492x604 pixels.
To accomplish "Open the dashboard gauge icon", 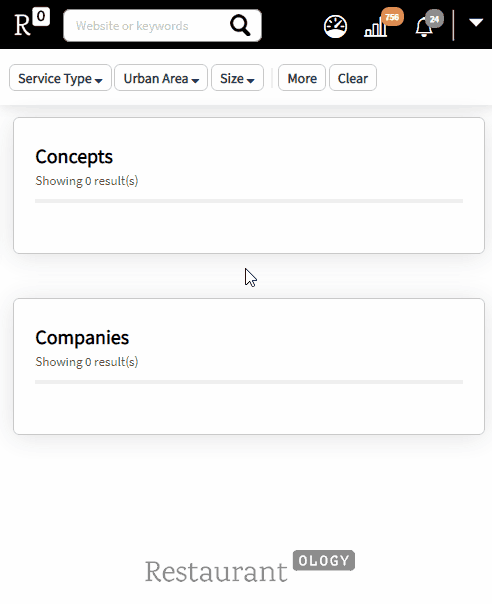I will (336, 27).
